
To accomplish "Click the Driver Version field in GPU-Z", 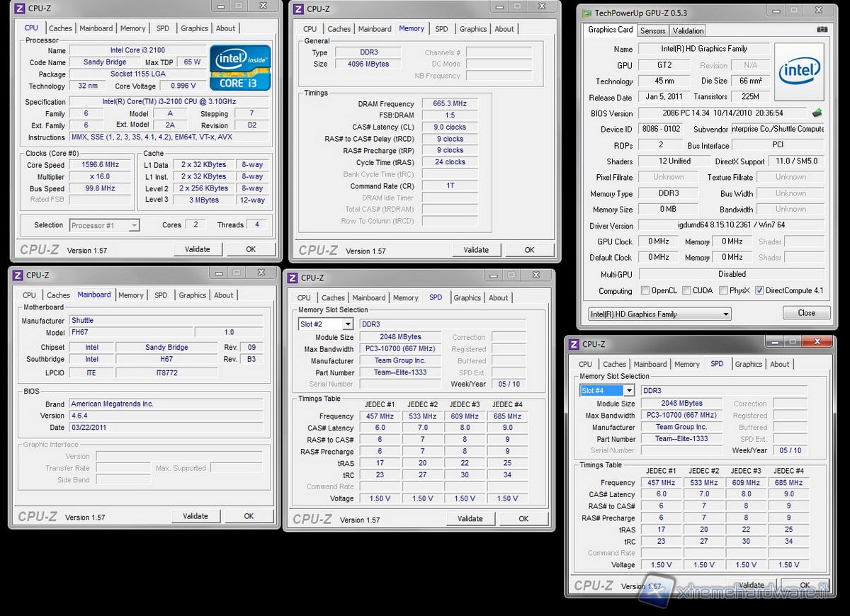I will click(x=731, y=225).
